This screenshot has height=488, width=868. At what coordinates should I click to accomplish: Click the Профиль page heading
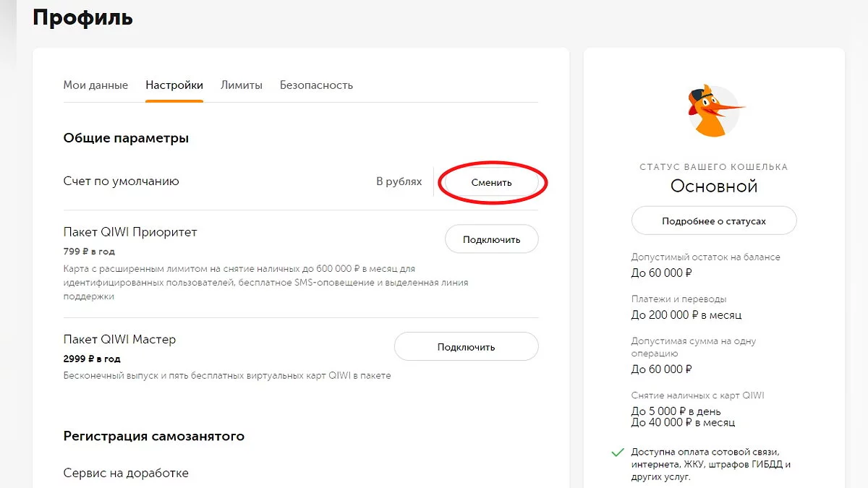pos(82,17)
